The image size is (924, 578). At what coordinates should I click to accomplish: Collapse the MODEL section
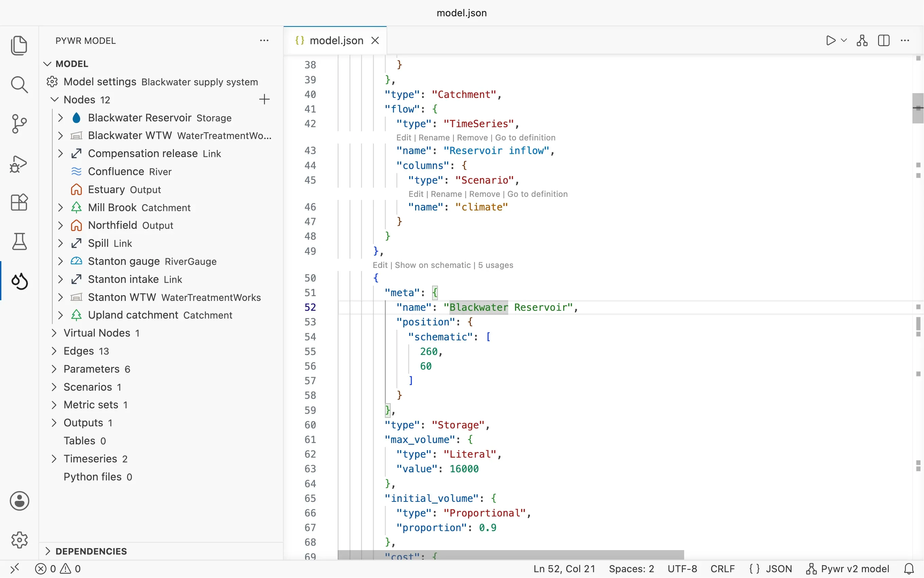pos(47,64)
